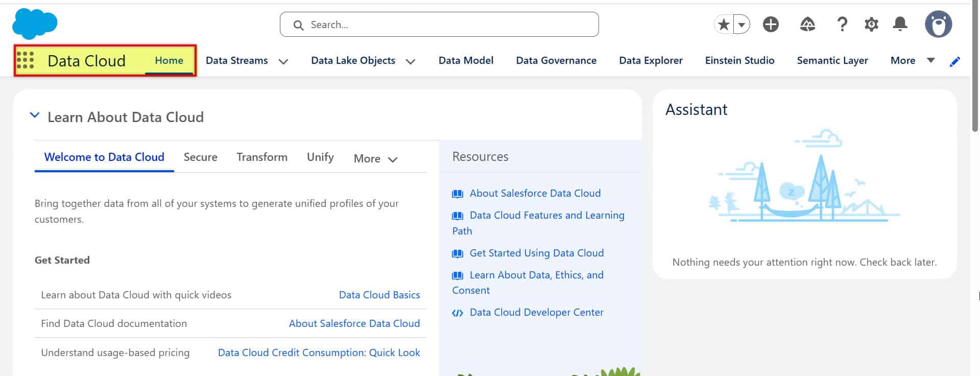Viewport: 980px width, 376px height.
Task: Open the global actions plus icon
Action: coord(771,24)
